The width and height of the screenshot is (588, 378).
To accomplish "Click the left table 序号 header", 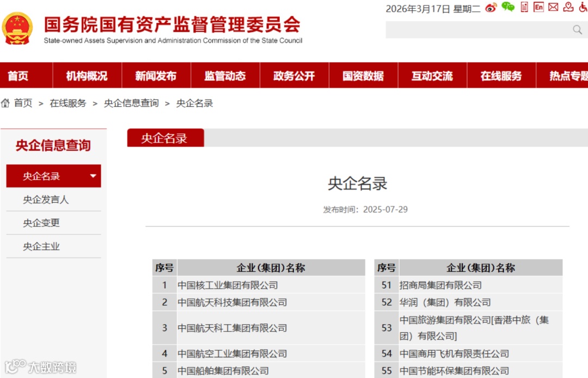I will (164, 267).
